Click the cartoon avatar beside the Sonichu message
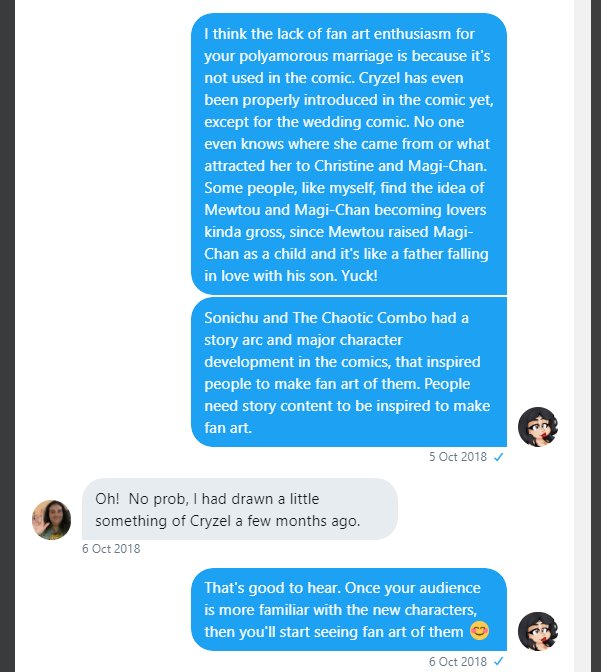The image size is (601, 672). coord(538,427)
